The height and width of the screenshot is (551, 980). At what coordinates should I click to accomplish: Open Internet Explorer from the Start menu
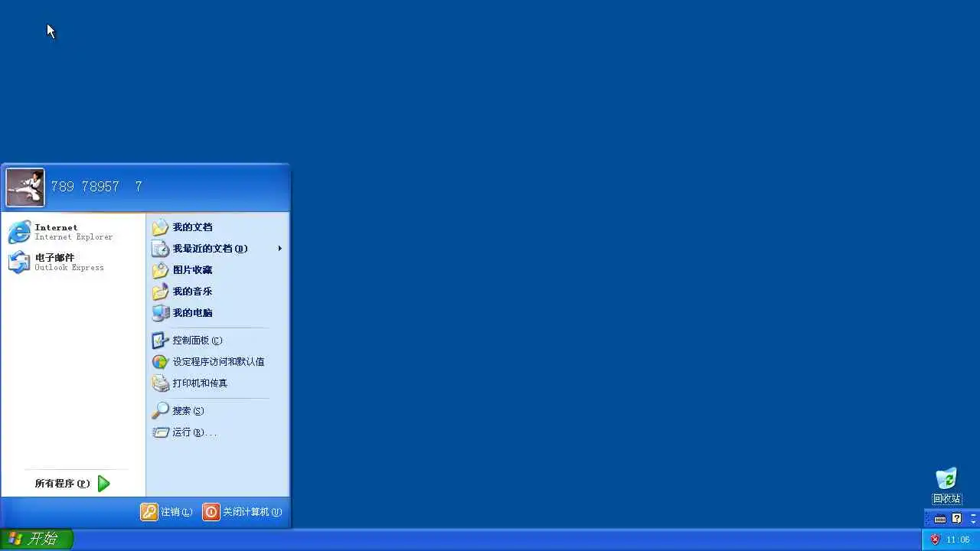pos(73,232)
